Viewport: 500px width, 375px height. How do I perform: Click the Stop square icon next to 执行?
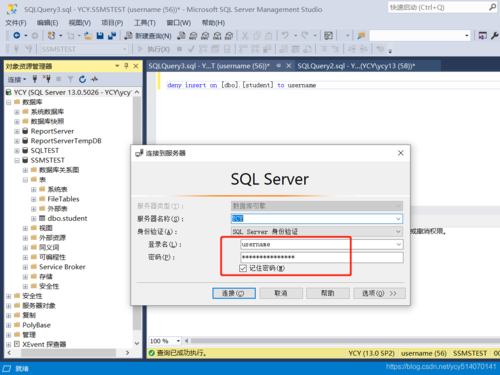pos(179,49)
